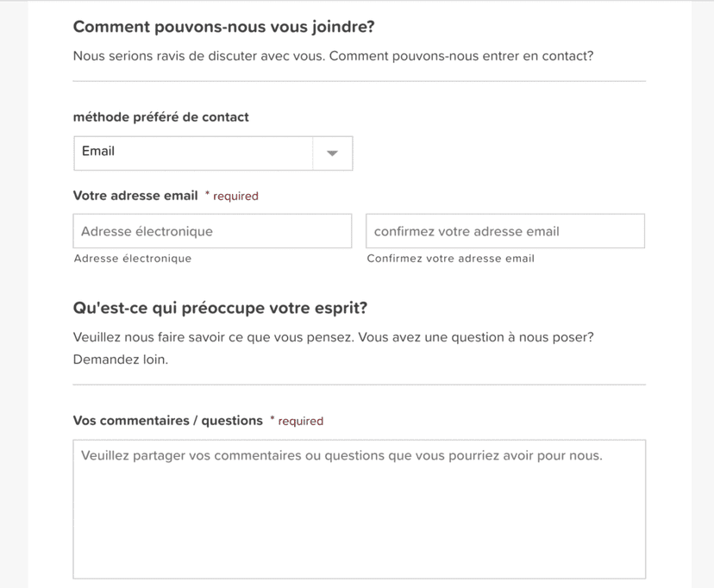The image size is (714, 588).
Task: Click the divider line above the comments label
Action: coord(359,385)
